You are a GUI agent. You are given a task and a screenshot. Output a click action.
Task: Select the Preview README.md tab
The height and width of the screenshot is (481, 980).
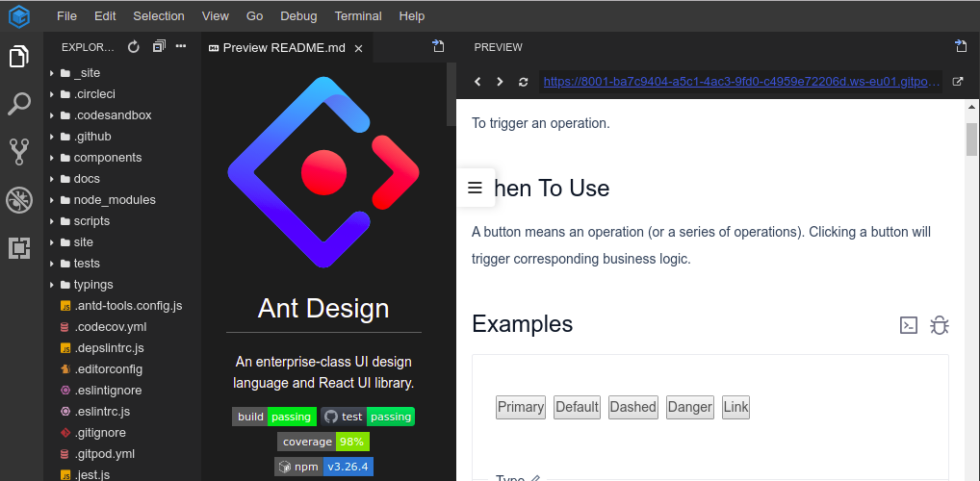[x=287, y=48]
